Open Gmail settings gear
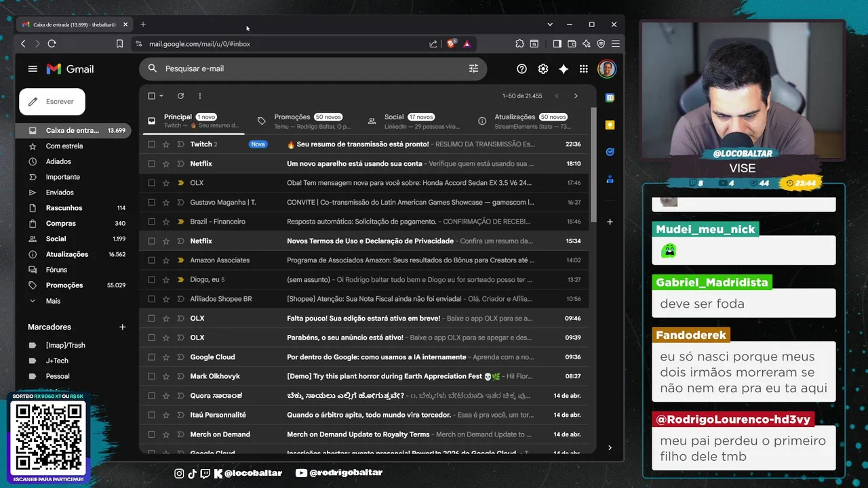 point(542,68)
